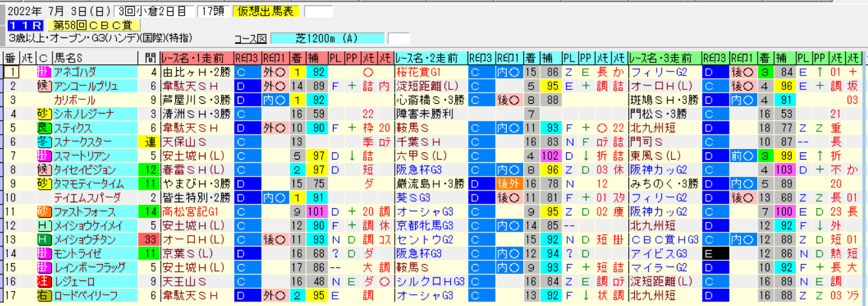The width and height of the screenshot is (868, 306).
Task: Click the green 良 badge beside スティクス
Action: tap(44, 128)
